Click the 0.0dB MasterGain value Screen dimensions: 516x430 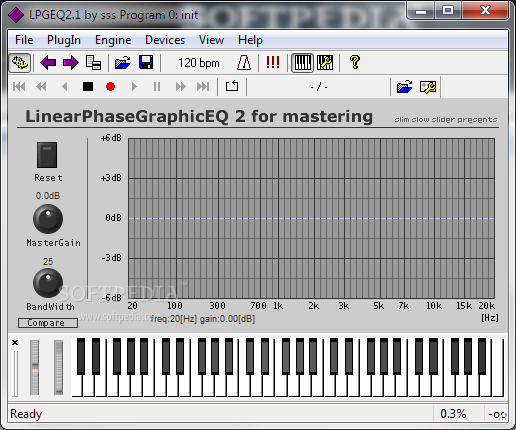pyautogui.click(x=48, y=196)
